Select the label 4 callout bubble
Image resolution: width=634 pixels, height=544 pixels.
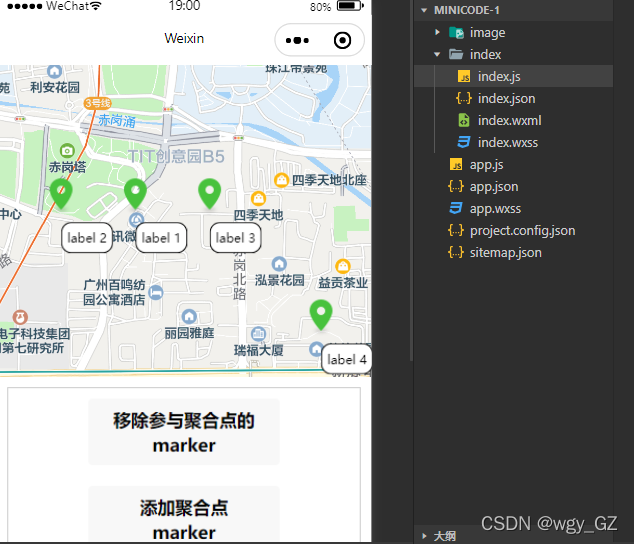[347, 359]
